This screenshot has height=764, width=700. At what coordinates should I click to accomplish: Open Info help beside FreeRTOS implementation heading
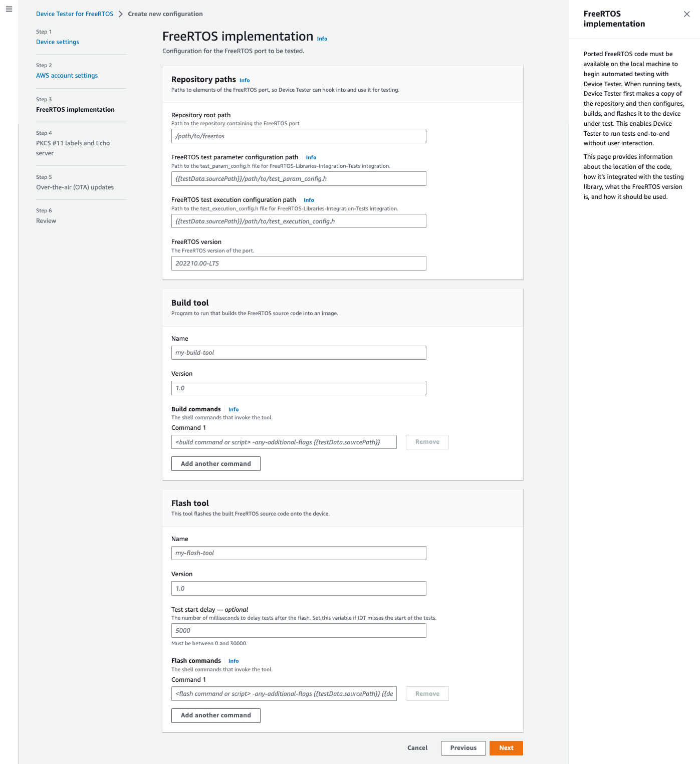322,39
